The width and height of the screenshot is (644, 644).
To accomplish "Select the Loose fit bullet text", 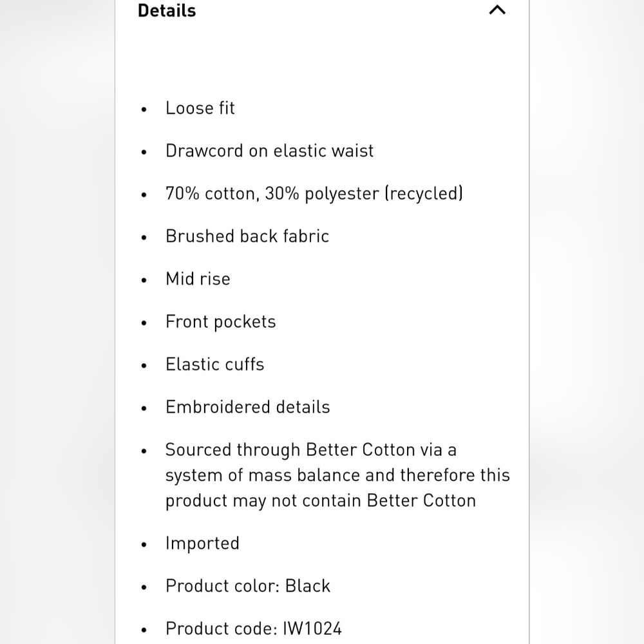I will click(200, 108).
